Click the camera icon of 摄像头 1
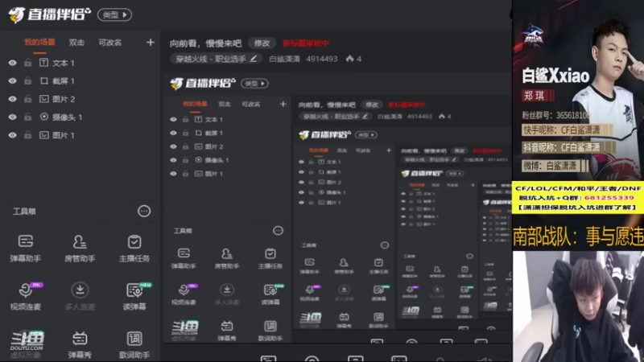Screen dimensions: 644x362 click(x=44, y=117)
